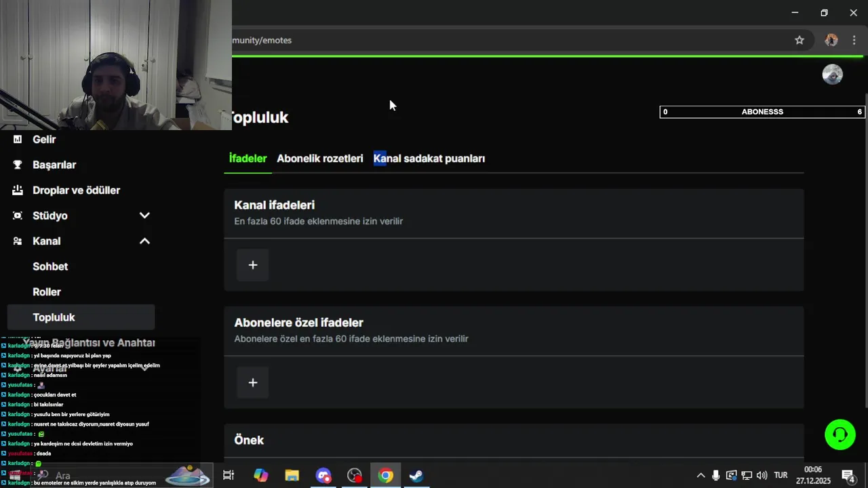Click the Chrome taskbar icon
This screenshot has width=868, height=488.
point(386,476)
